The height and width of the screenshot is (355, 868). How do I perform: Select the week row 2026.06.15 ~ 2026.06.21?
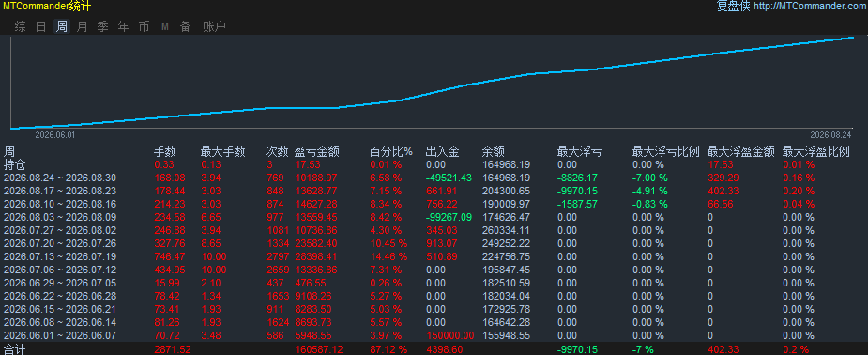[434, 309]
